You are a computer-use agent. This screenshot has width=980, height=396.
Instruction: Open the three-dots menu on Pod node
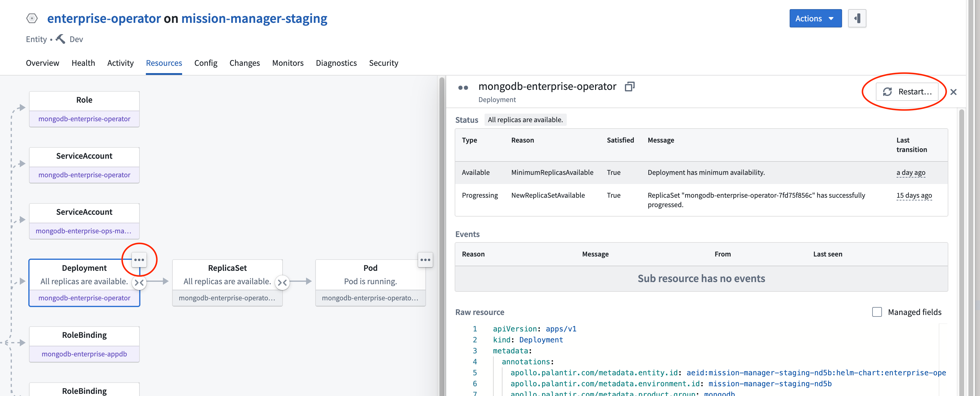tap(425, 260)
